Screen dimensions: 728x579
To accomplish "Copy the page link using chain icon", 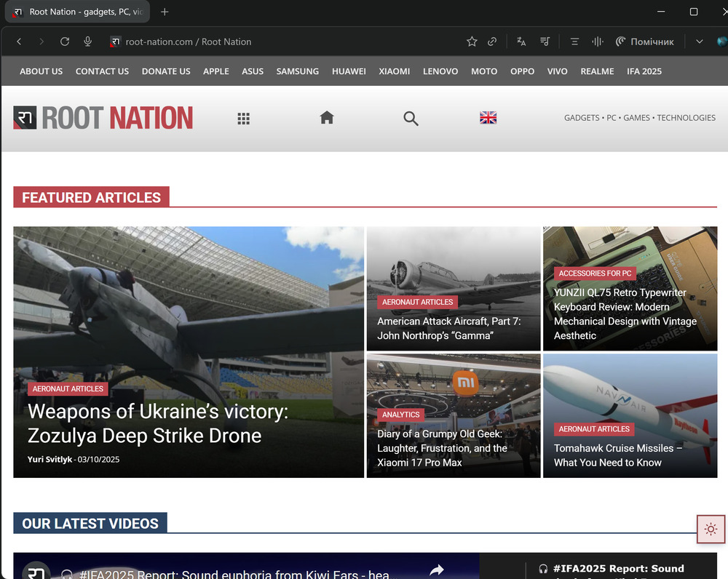I will (492, 41).
